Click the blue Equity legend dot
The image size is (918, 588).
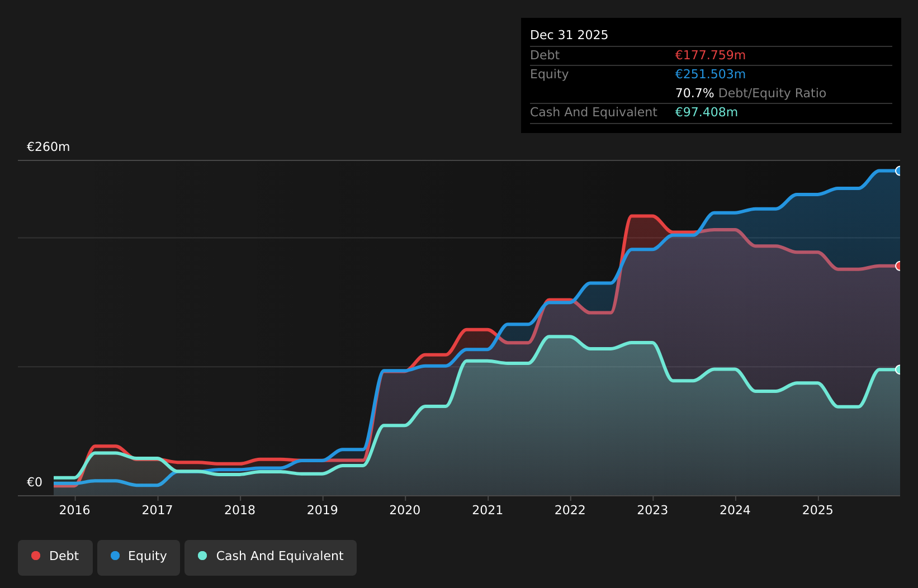[x=115, y=556]
